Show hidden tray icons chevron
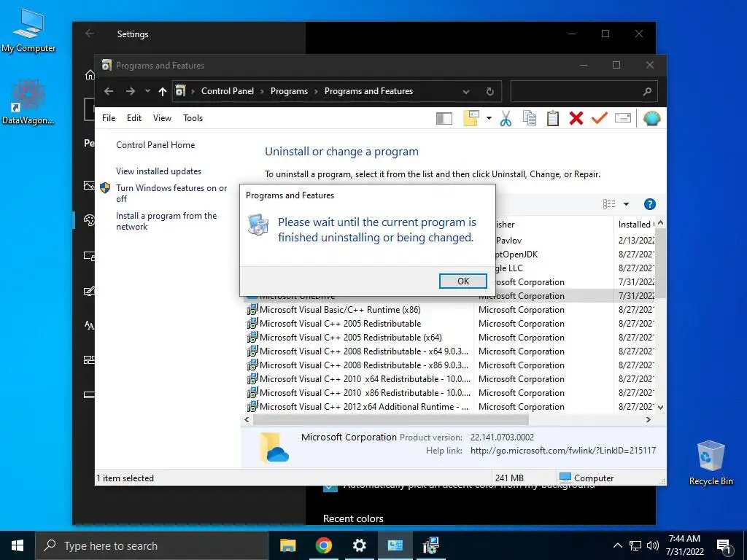Screen dimensions: 747x560 coord(617,545)
